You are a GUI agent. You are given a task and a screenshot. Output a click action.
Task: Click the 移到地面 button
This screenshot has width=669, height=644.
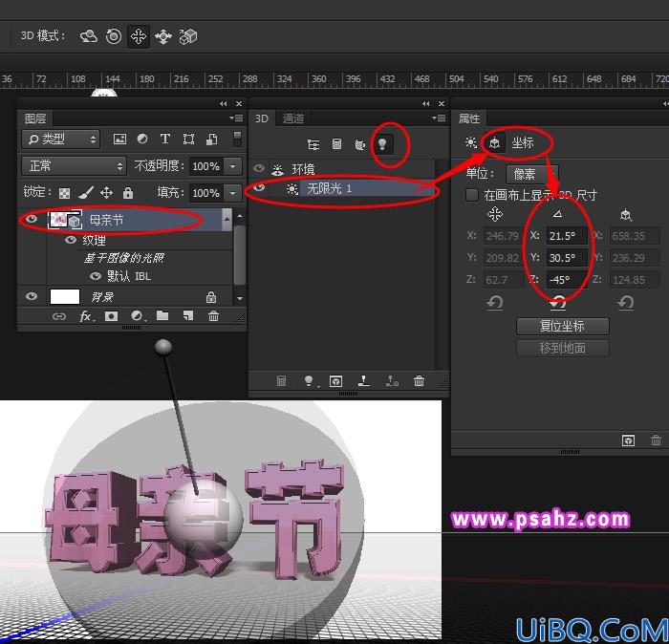[563, 349]
